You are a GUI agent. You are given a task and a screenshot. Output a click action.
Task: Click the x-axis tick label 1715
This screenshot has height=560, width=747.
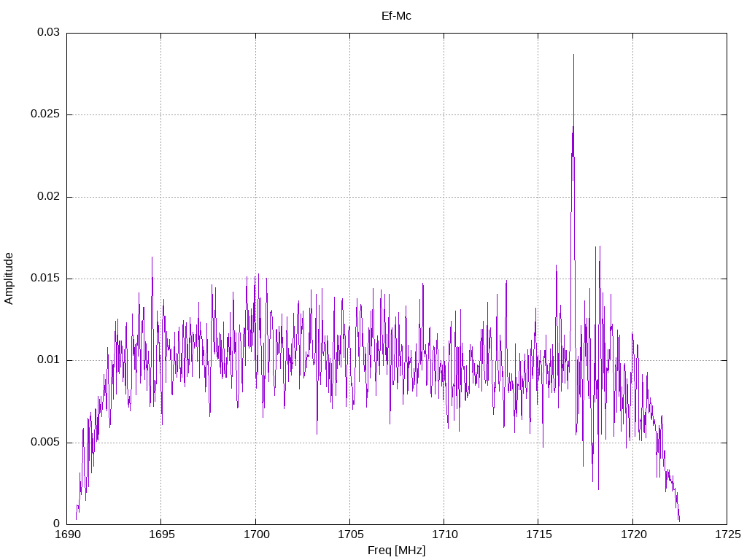pos(539,534)
